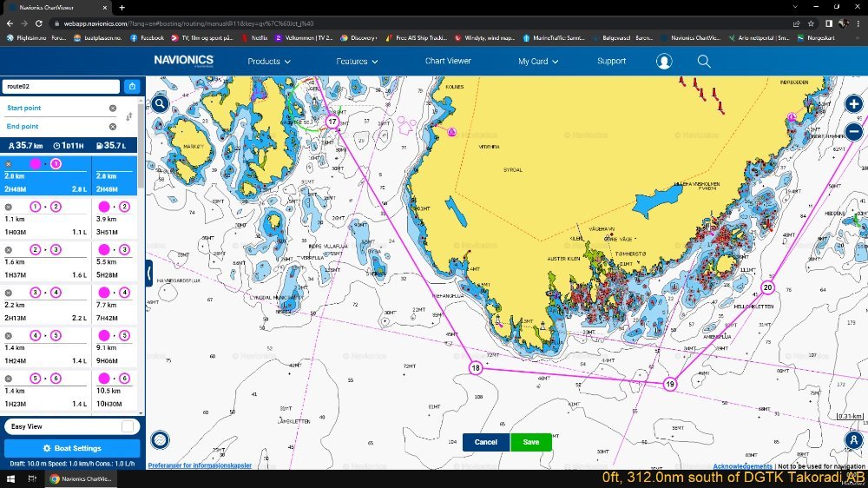Image resolution: width=868 pixels, height=488 pixels.
Task: Open the weather and tides overlay button
Action: click(x=160, y=440)
